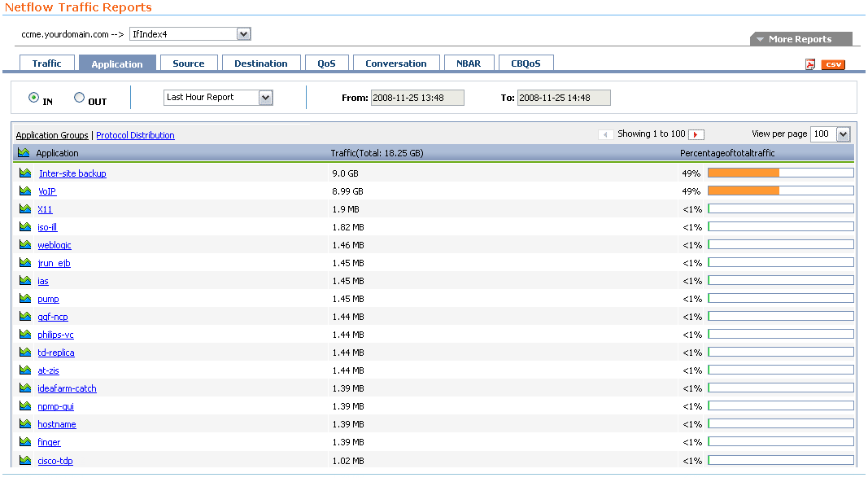Open the graph icon for ggf-ncp
The width and height of the screenshot is (868, 482).
click(25, 317)
